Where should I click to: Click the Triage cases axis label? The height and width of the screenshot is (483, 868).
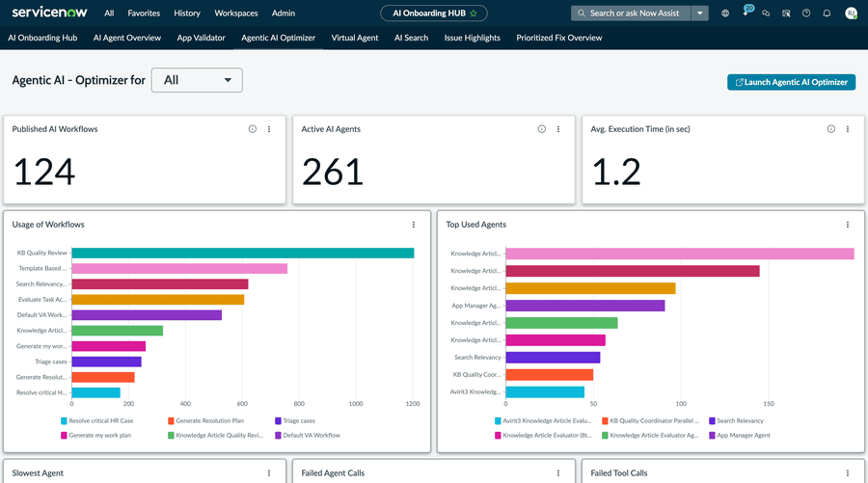click(51, 362)
